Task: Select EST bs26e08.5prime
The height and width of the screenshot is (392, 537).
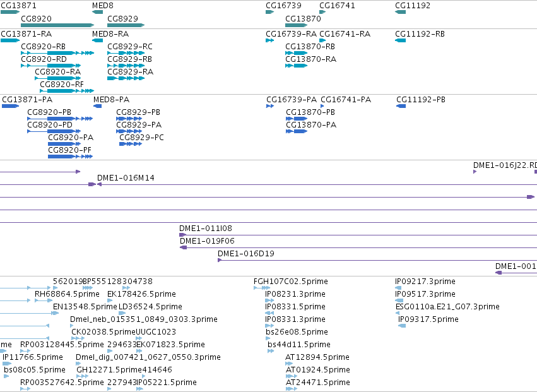Action: 297,332
